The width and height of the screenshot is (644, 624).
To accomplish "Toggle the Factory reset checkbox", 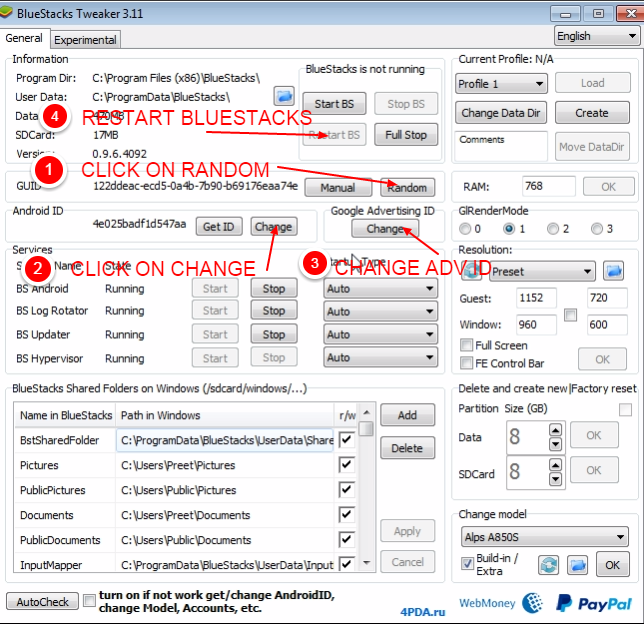I will tap(625, 410).
